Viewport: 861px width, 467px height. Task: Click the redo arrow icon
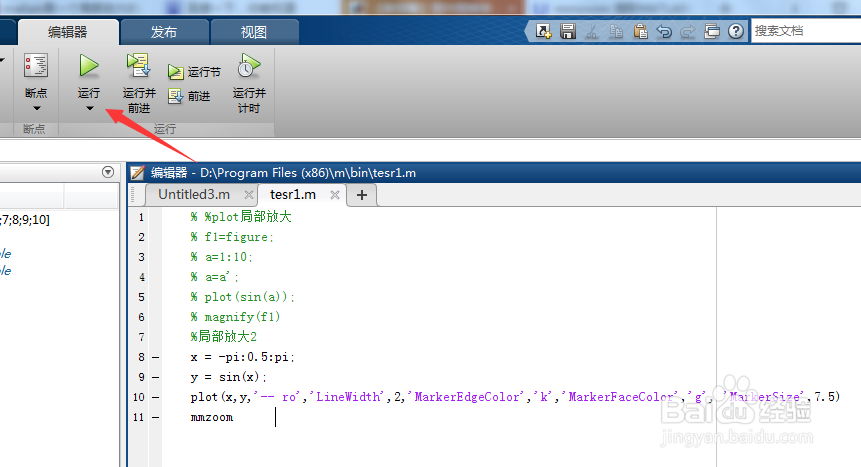tap(687, 31)
